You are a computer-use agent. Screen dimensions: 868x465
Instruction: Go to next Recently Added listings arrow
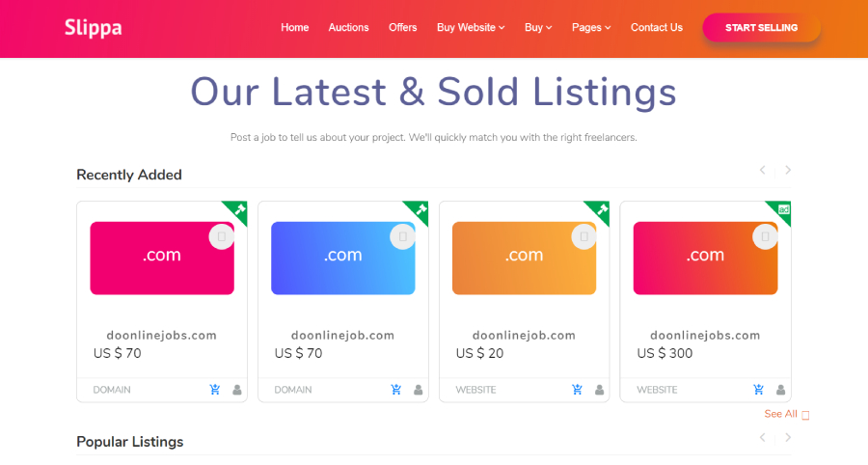coord(788,171)
